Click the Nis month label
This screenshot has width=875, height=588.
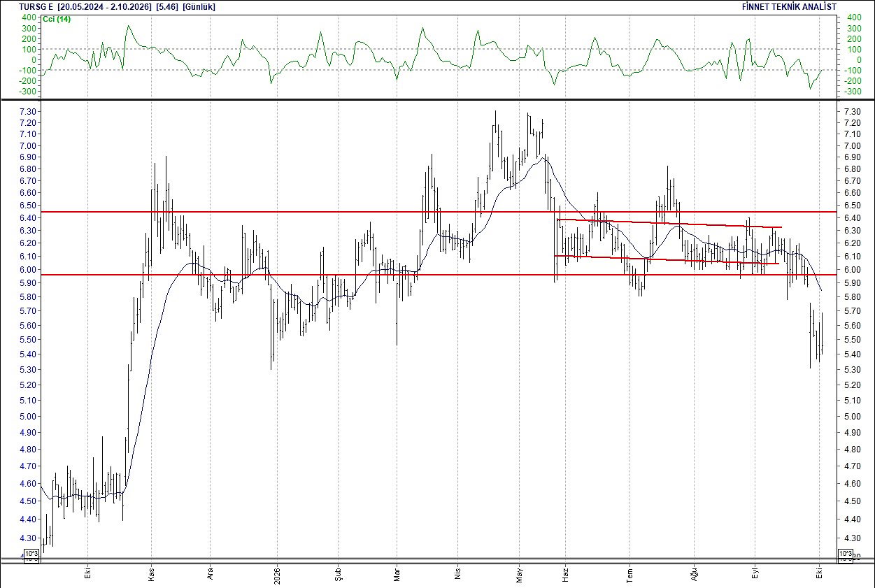(x=457, y=573)
